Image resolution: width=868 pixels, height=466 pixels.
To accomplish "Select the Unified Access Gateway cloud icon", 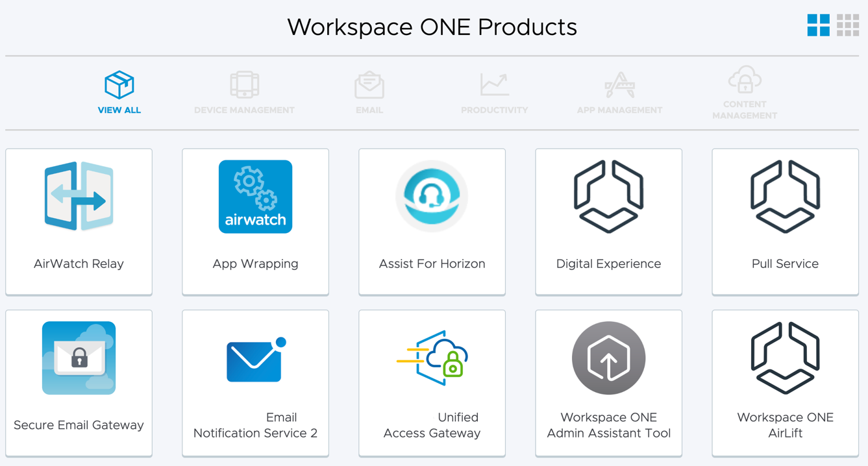I will [432, 358].
